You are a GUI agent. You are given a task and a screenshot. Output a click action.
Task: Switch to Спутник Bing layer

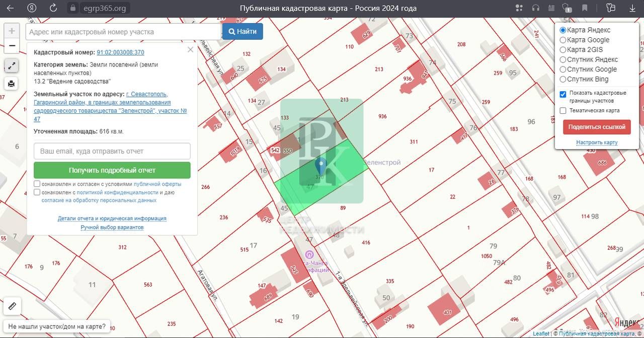(563, 79)
